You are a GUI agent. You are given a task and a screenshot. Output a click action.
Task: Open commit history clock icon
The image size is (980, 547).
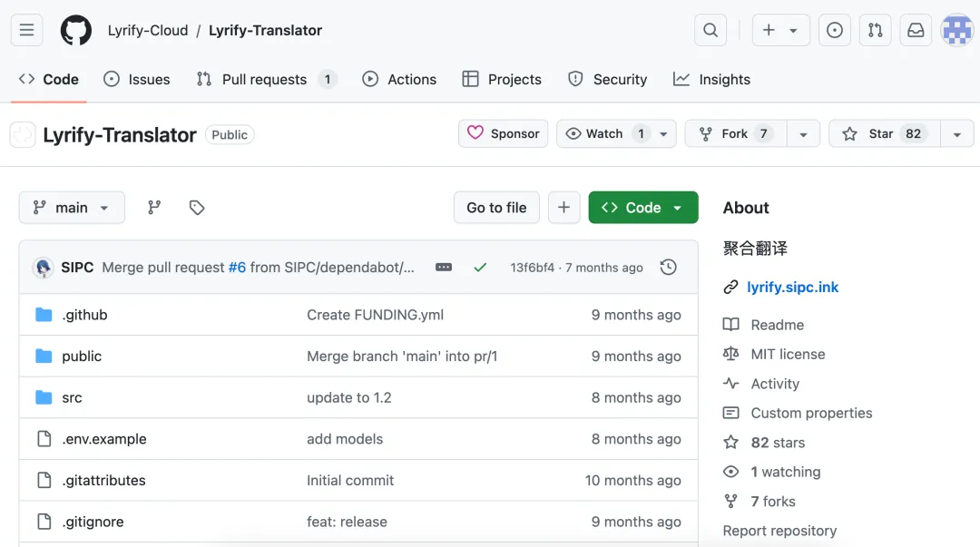(x=668, y=268)
